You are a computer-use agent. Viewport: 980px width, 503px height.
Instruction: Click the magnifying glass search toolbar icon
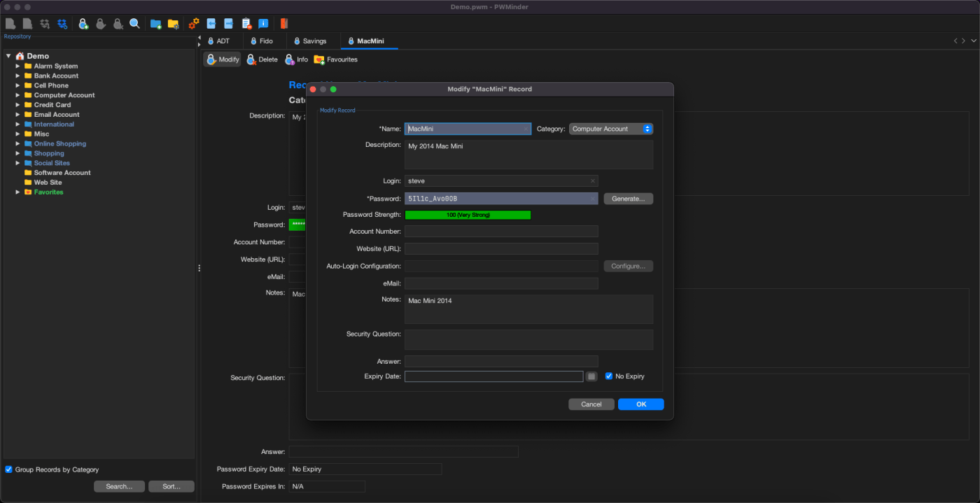[x=134, y=24]
